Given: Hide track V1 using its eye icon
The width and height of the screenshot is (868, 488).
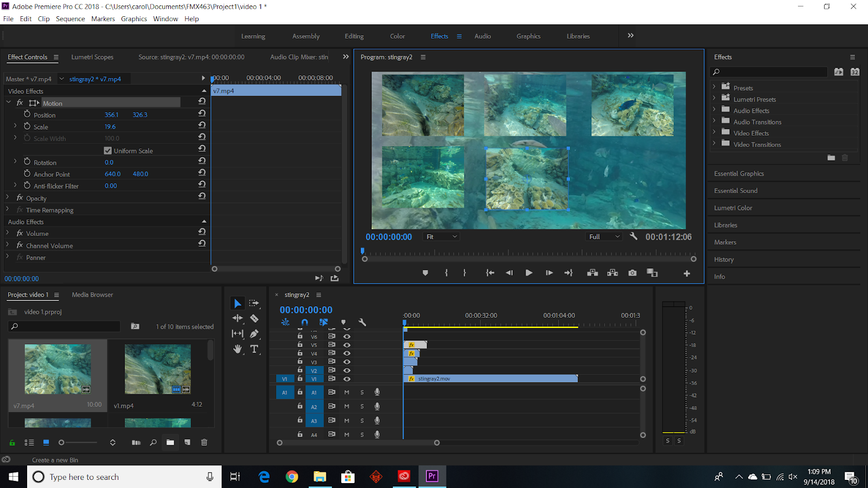Looking at the screenshot, I should 347,379.
